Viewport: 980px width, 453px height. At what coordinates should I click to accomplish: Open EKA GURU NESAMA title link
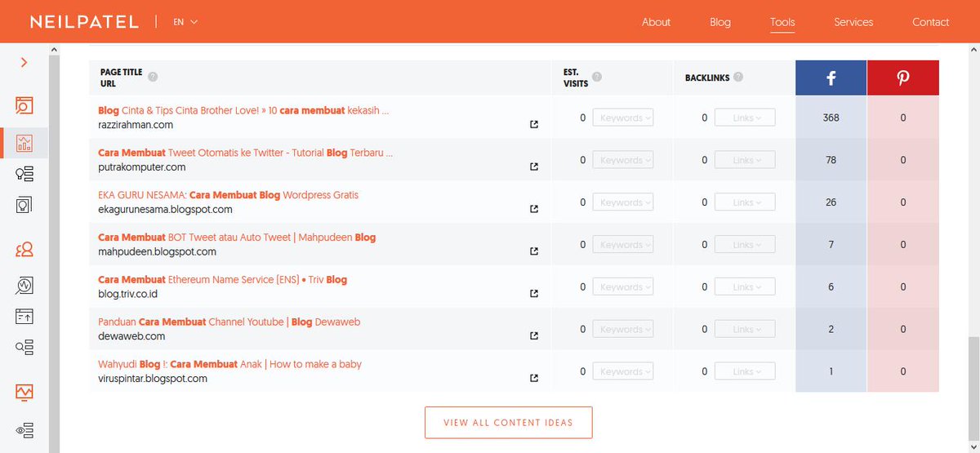(x=228, y=195)
